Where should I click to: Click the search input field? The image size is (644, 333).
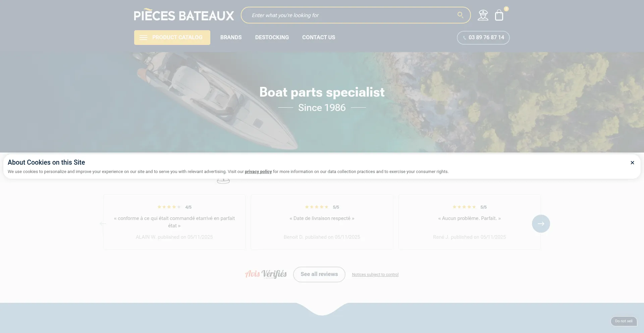352,15
